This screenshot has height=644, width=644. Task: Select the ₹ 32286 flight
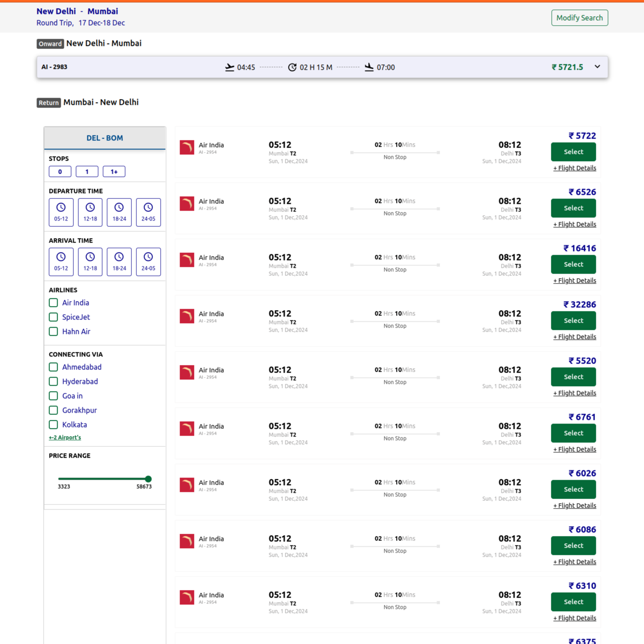point(573,321)
